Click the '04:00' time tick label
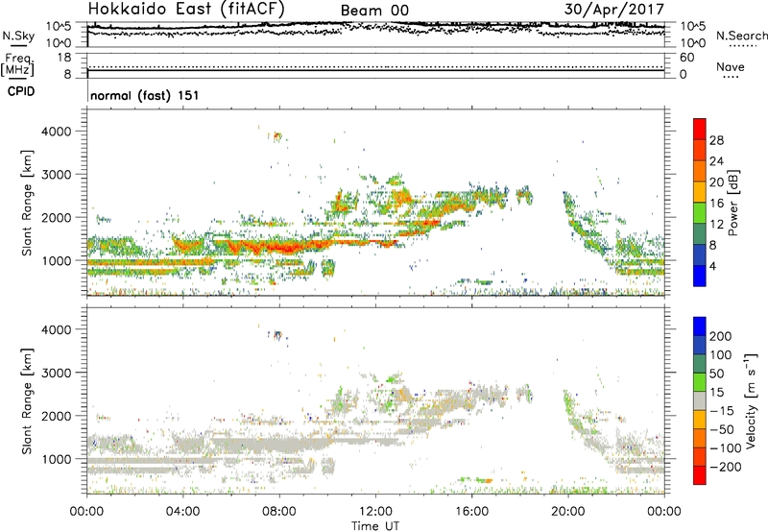 pyautogui.click(x=182, y=512)
